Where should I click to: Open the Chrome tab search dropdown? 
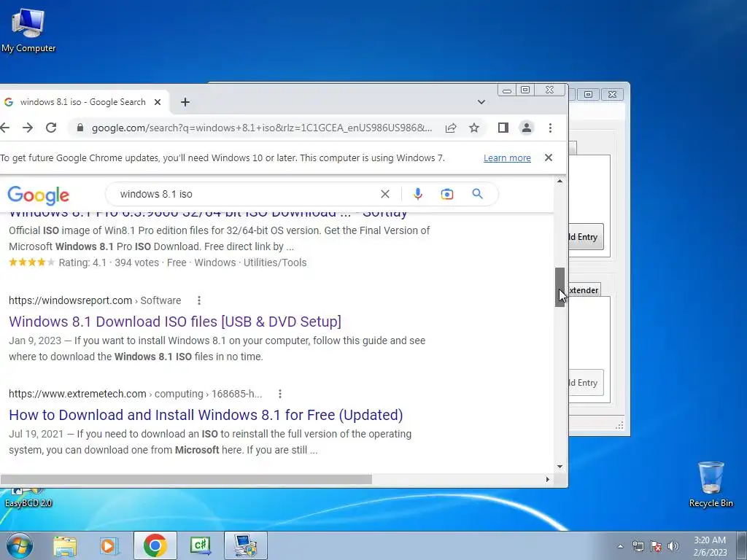pos(481,102)
